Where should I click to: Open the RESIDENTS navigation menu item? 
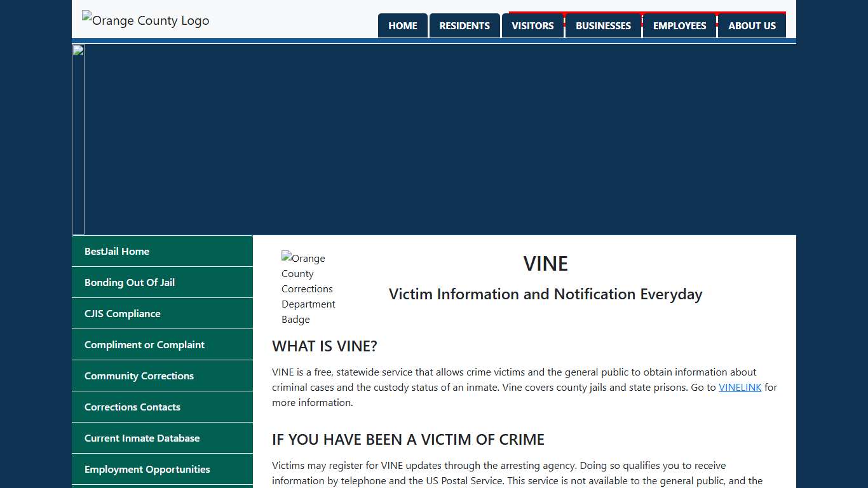[x=465, y=25]
